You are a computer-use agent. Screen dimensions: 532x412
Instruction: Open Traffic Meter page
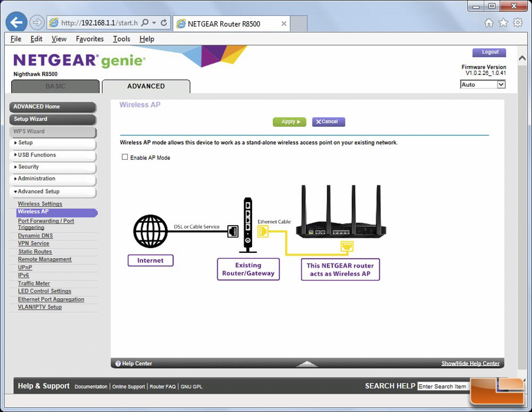click(x=34, y=283)
